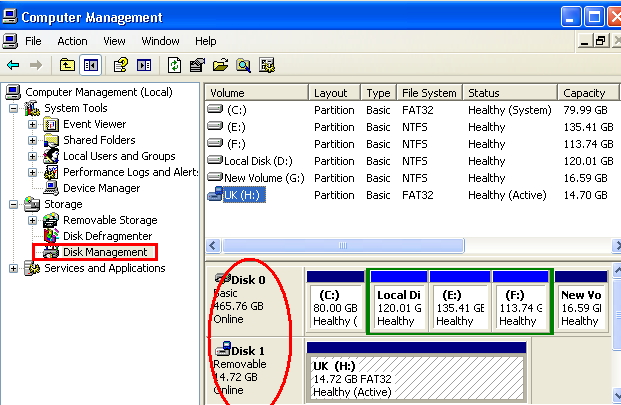
Task: Select the (E:) 135.41 GB partition block
Action: click(x=460, y=301)
